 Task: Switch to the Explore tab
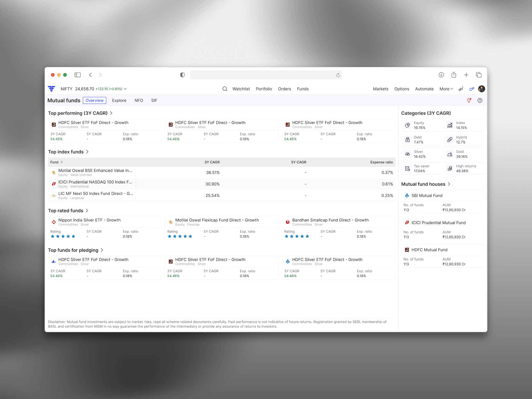tap(119, 101)
